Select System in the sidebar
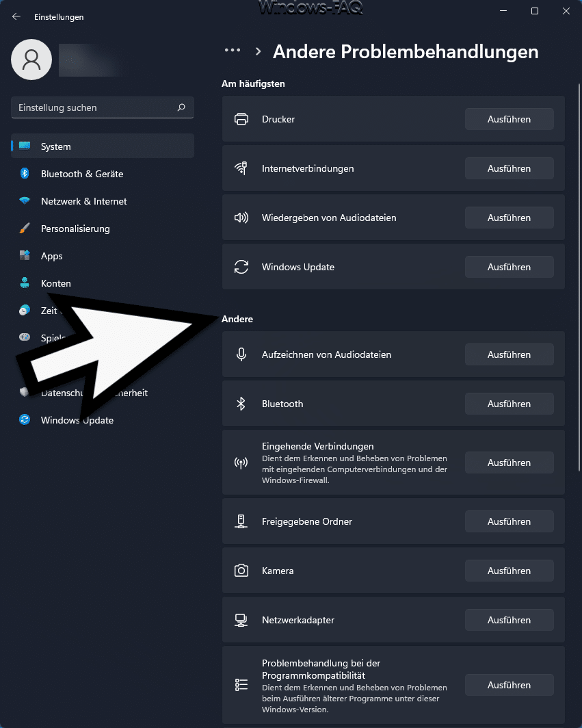Image resolution: width=582 pixels, height=728 pixels. [102, 146]
